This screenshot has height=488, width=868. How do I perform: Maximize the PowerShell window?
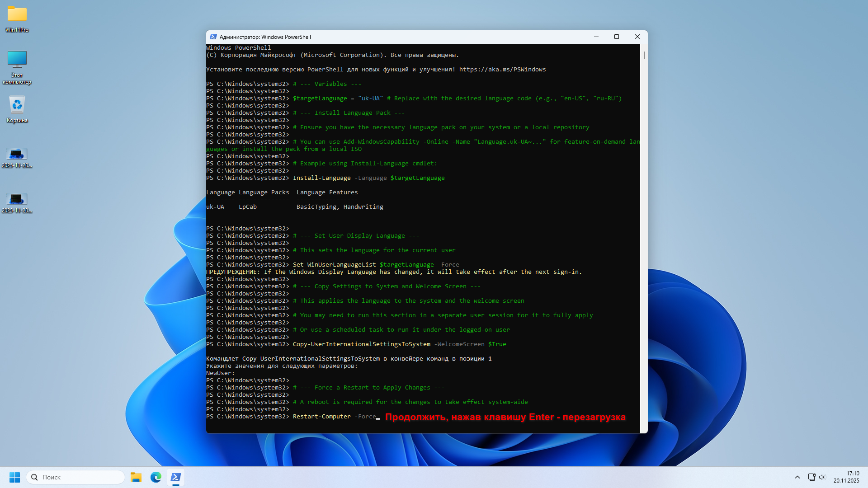(x=617, y=37)
